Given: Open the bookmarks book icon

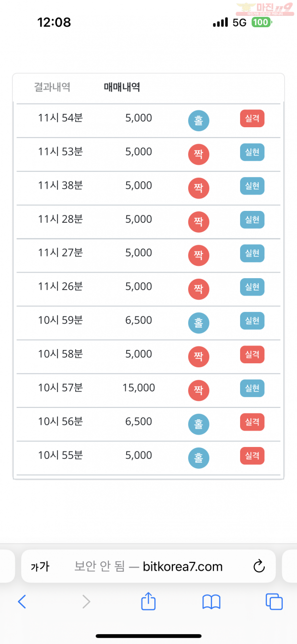Looking at the screenshot, I should pyautogui.click(x=211, y=602).
